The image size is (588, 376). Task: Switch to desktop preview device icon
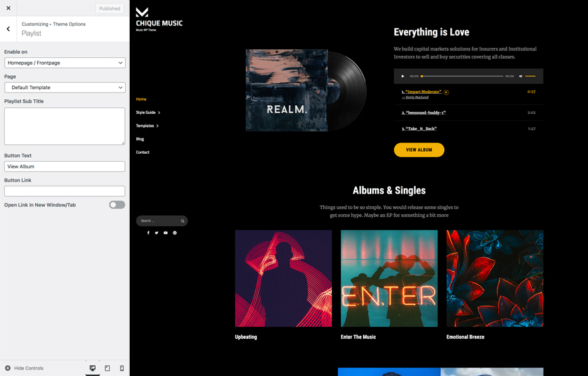point(92,368)
